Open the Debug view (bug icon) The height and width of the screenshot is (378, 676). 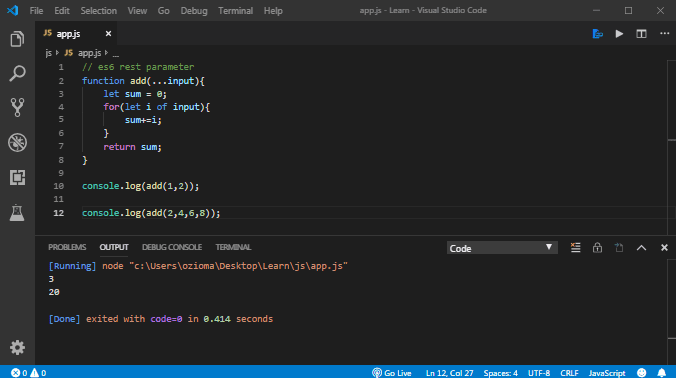17,142
